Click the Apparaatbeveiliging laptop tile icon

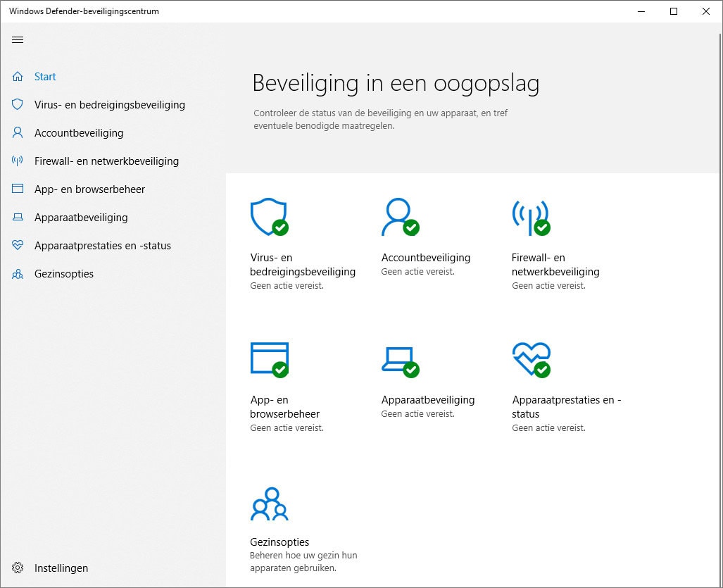[400, 358]
